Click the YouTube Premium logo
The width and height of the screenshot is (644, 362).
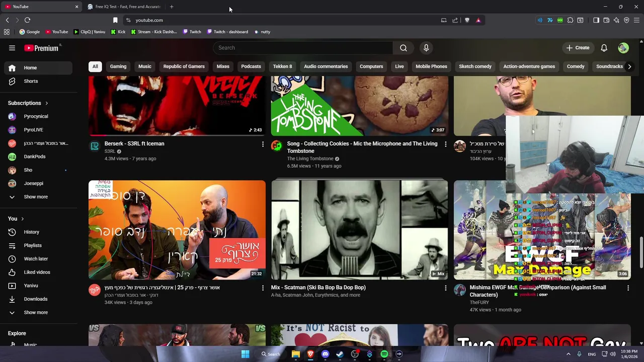42,48
